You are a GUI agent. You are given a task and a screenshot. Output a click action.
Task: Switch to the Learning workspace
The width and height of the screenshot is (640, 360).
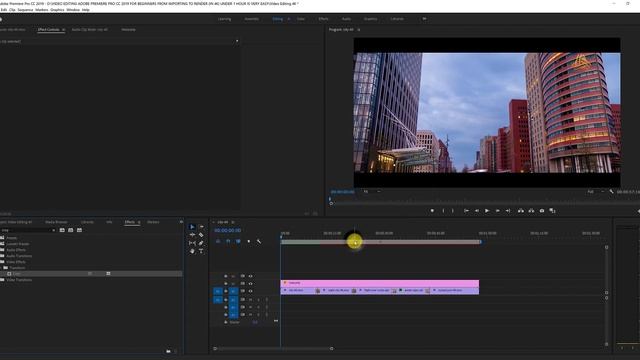point(224,19)
